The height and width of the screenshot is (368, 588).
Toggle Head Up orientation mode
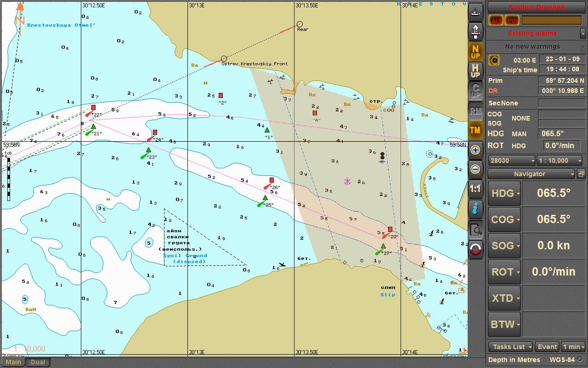[x=476, y=71]
